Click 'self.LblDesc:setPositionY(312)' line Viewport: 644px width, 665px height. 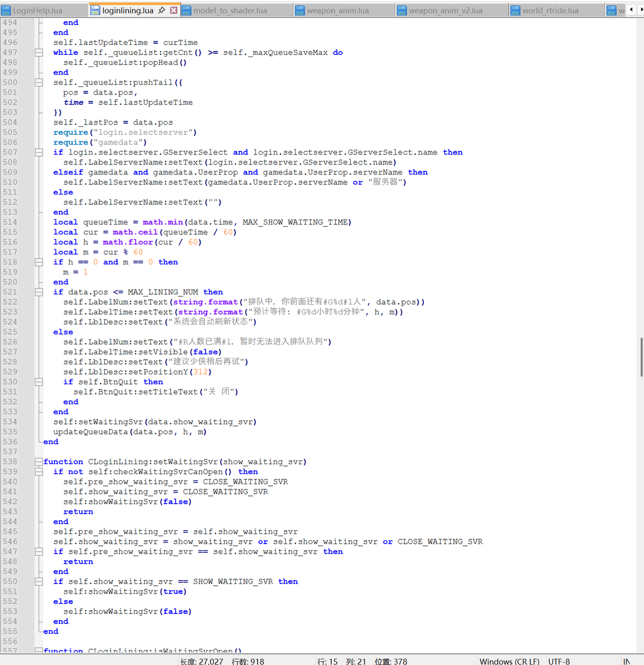[137, 372]
